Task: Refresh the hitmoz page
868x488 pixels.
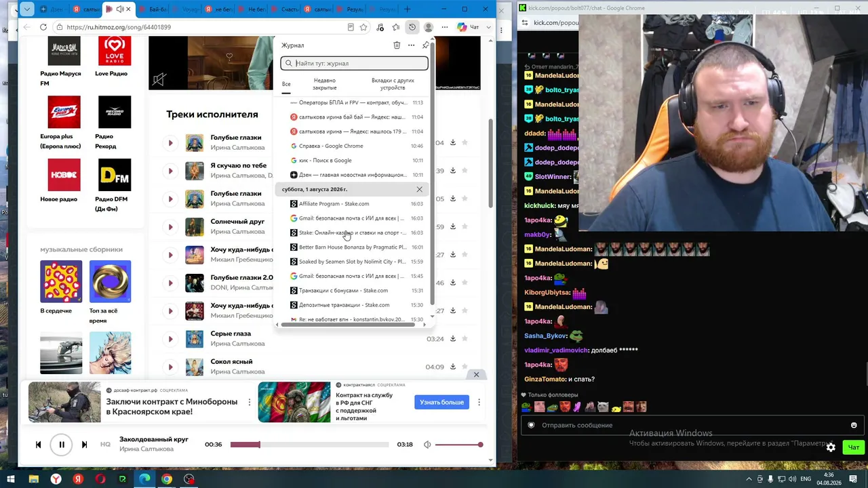Action: [43, 27]
